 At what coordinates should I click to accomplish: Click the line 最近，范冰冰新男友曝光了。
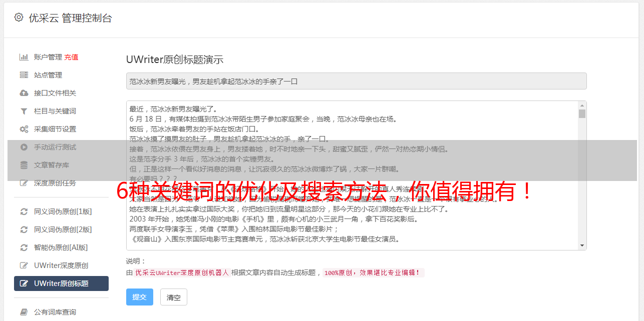coord(175,109)
